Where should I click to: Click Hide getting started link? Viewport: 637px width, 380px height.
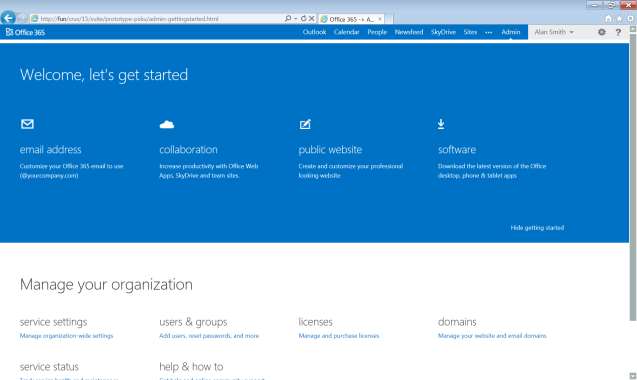(537, 228)
